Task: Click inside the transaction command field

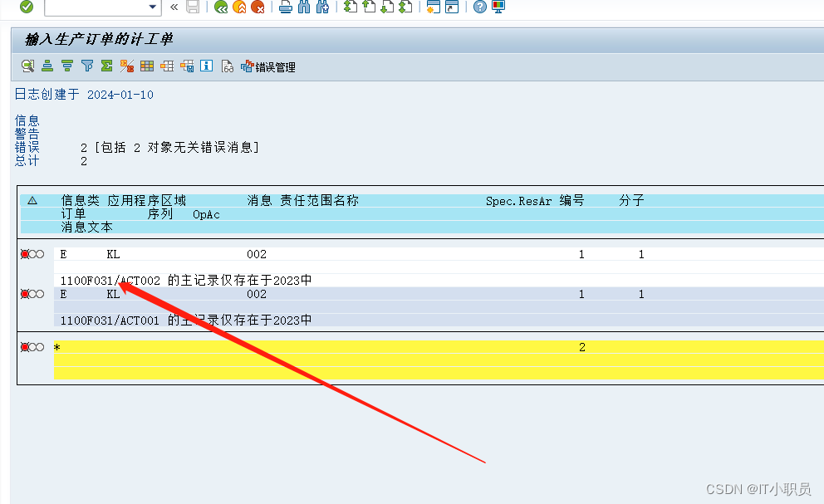Action: click(96, 7)
